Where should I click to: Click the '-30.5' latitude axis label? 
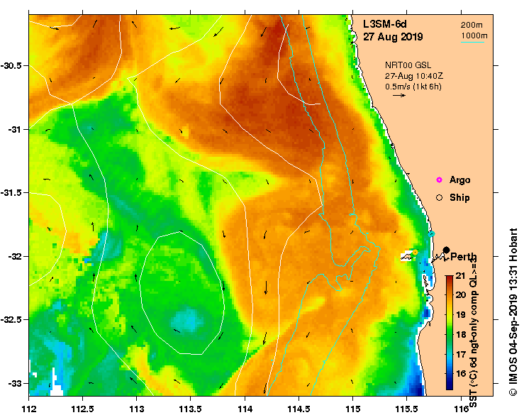pyautogui.click(x=11, y=65)
